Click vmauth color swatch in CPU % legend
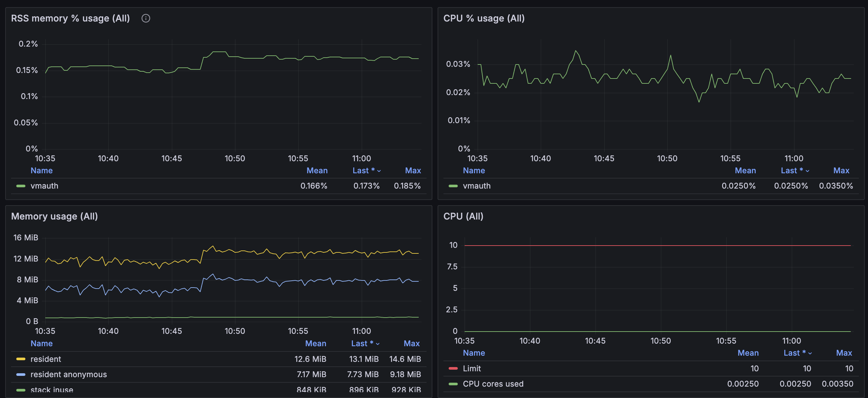This screenshot has height=398, width=868. pos(453,186)
